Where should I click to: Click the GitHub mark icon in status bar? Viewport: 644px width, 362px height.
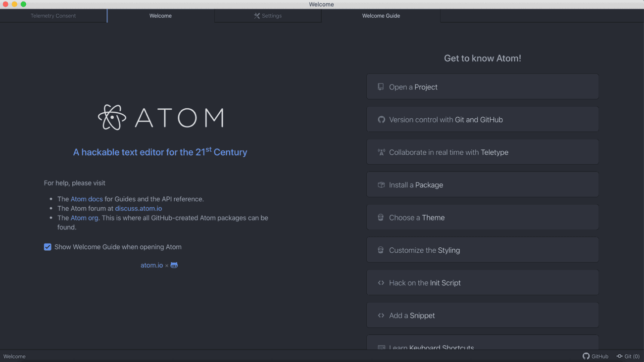[586, 356]
